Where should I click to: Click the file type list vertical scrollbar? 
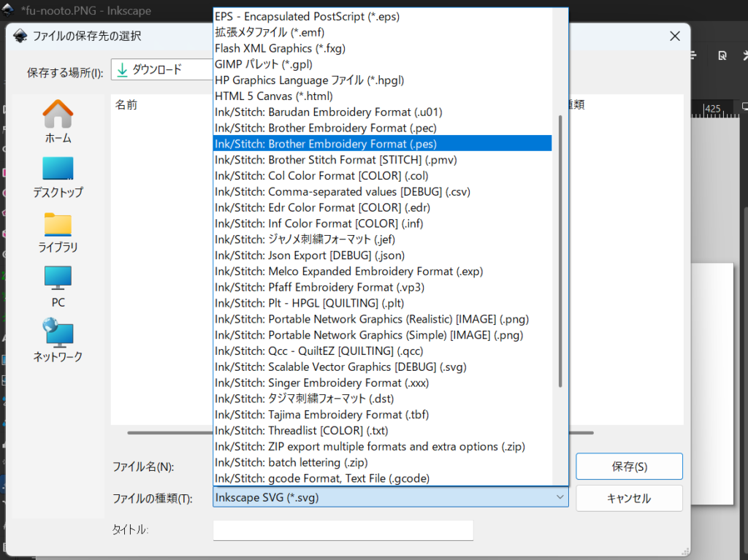pos(560,248)
